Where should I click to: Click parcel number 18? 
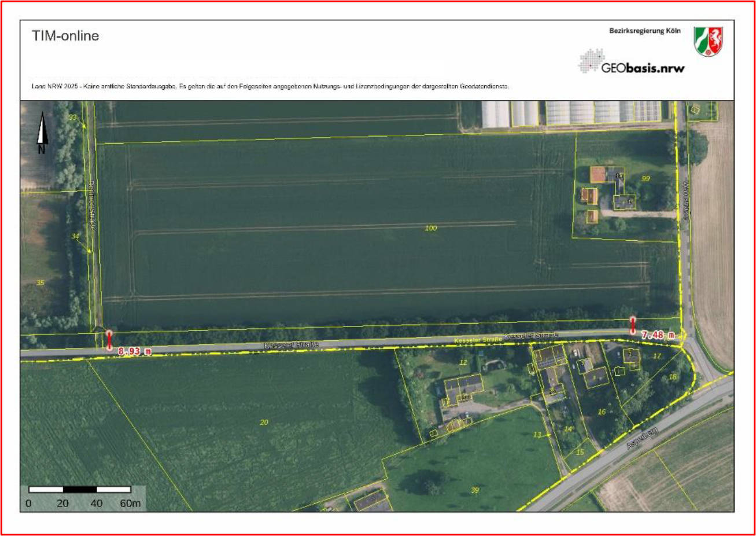[672, 376]
